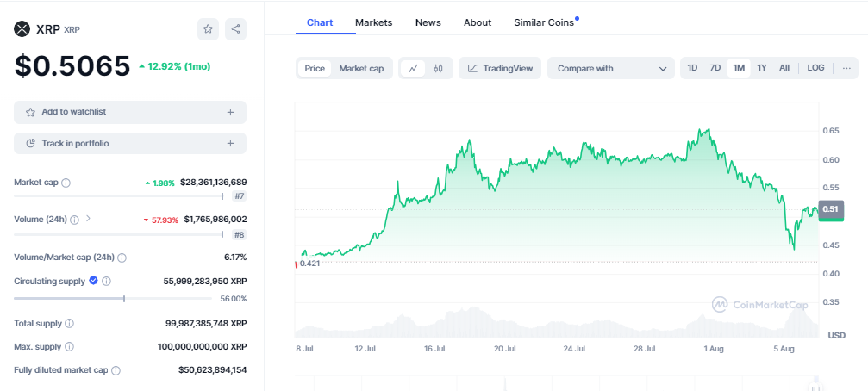Viewport: 868px width, 391px height.
Task: Open the Markets tab
Action: (373, 22)
